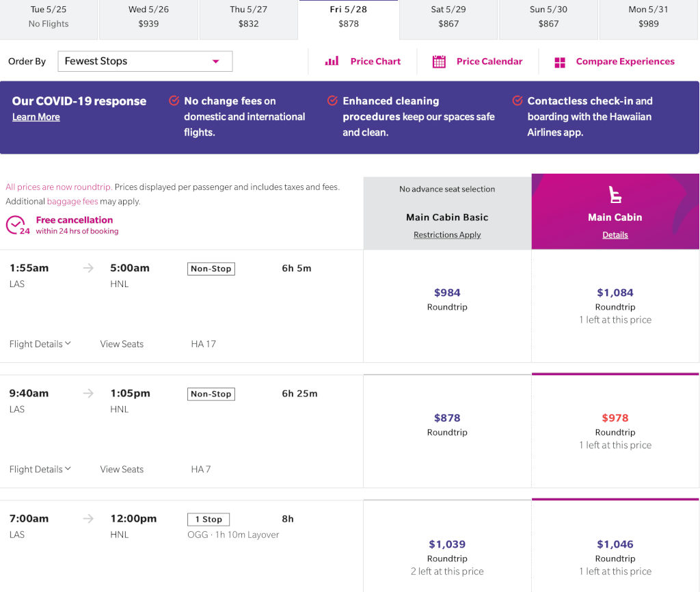Click View Seats for flight HA 17
Image resolution: width=700 pixels, height=592 pixels.
122,344
